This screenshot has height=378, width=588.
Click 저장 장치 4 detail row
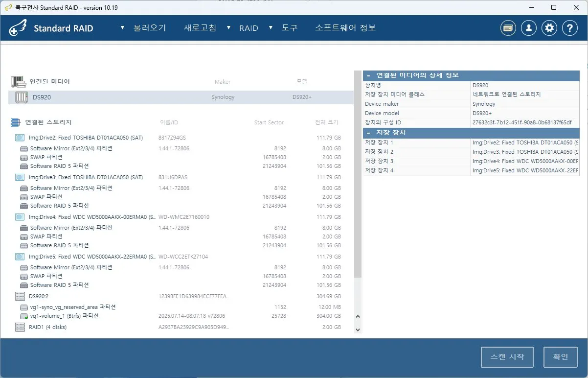click(471, 170)
